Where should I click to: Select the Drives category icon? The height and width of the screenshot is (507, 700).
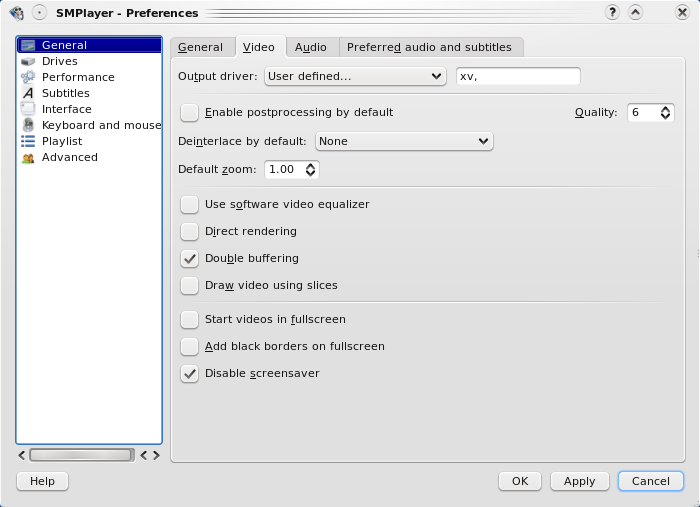coord(28,61)
